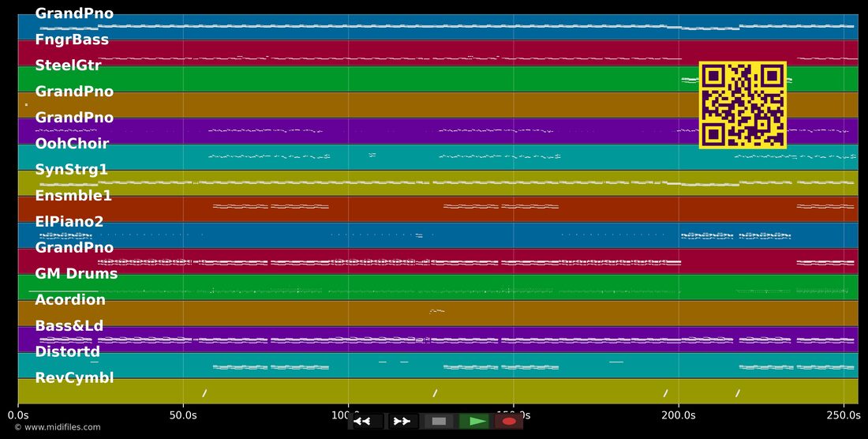
Task: Click the rewind button
Action: pyautogui.click(x=369, y=422)
